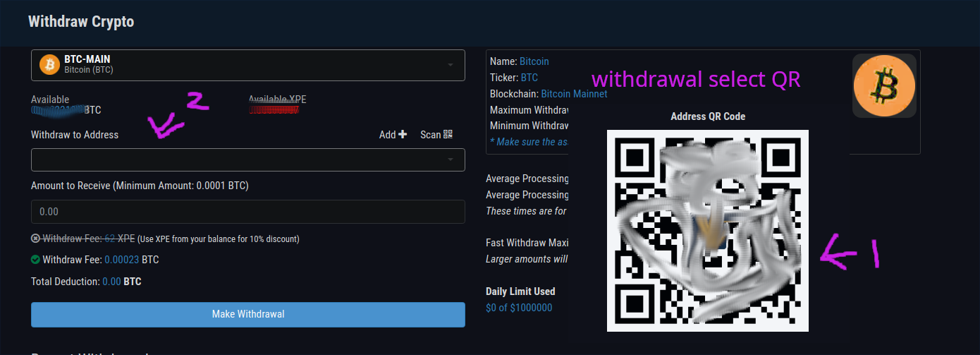Select the BTC withdraw fee option
Screen dimensions: 980x355
click(35, 260)
